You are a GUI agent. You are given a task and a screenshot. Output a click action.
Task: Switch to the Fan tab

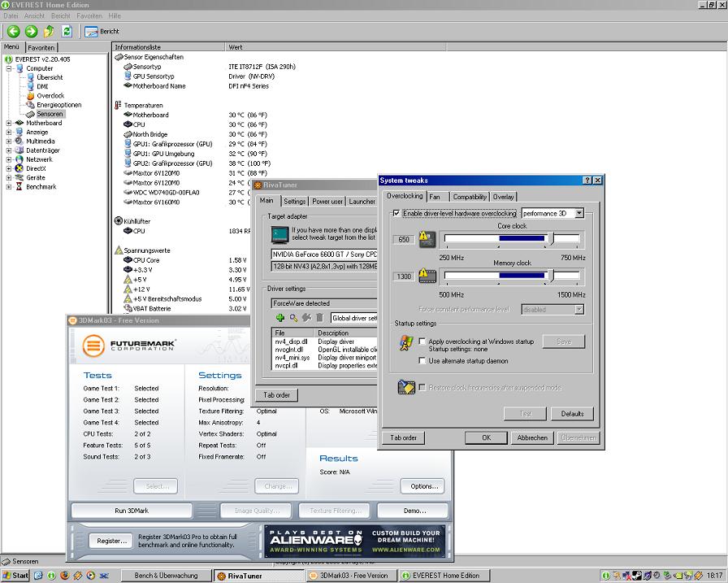coord(435,197)
